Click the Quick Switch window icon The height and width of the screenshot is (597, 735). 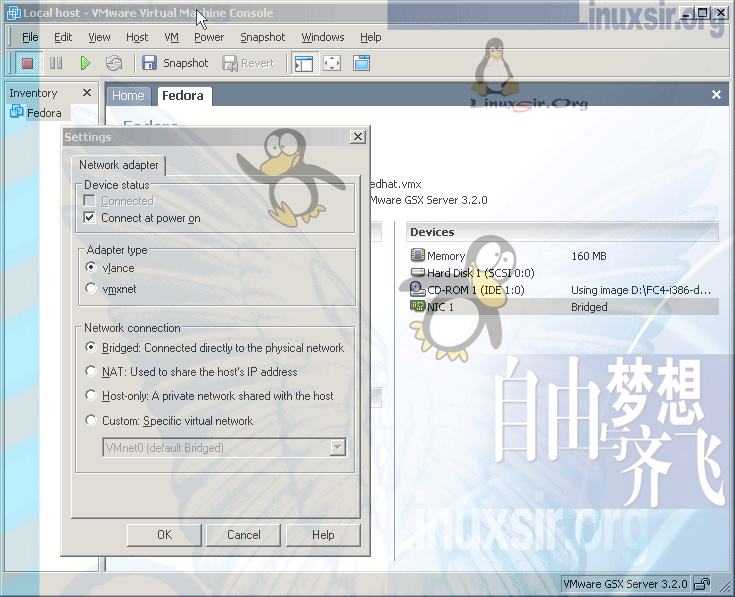361,63
